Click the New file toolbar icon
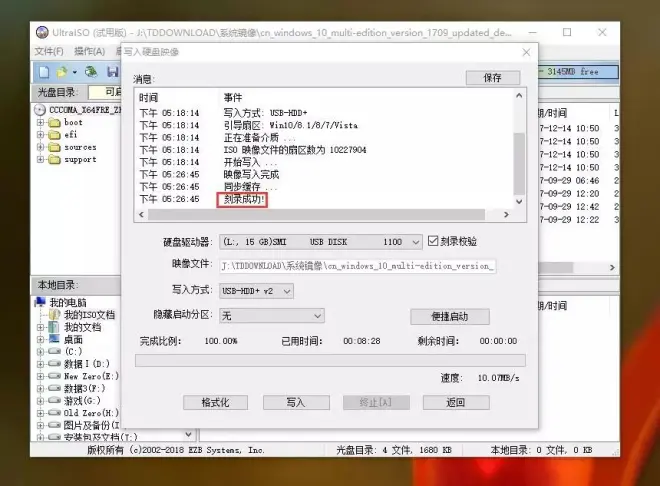Image resolution: width=660 pixels, height=486 pixels. [44, 72]
